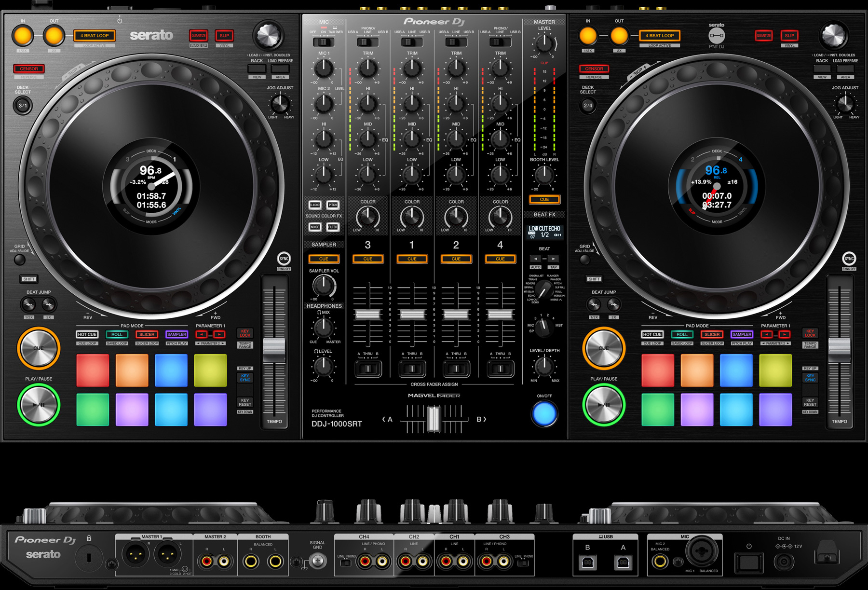Toggle the channel 1 headphone CUE button
Screen dimensions: 868x590
coord(412,259)
